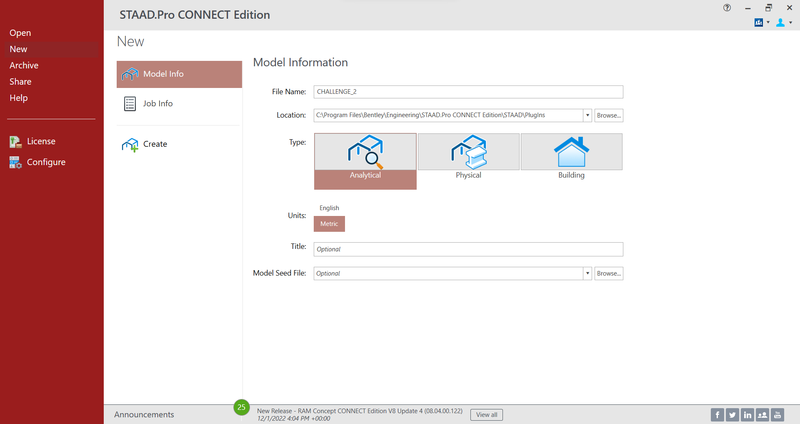Expand the user profile dropdown arrow
The width and height of the screenshot is (800, 424).
coord(791,22)
